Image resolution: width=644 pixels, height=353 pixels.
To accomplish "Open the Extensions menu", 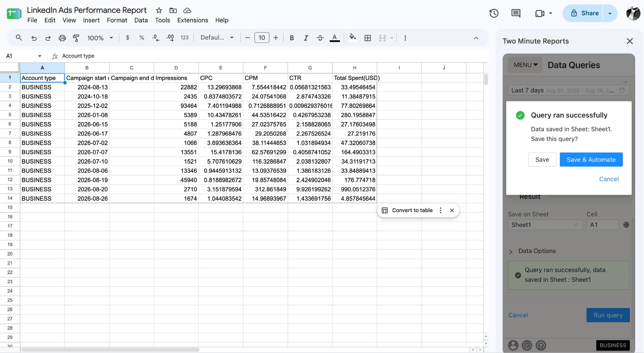I will [x=193, y=20].
